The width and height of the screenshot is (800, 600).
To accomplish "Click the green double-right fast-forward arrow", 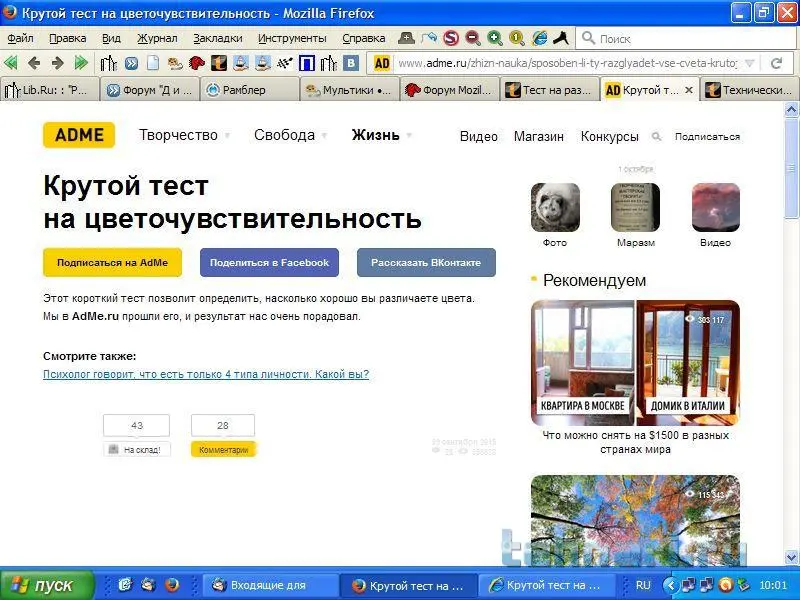I will click(x=81, y=63).
